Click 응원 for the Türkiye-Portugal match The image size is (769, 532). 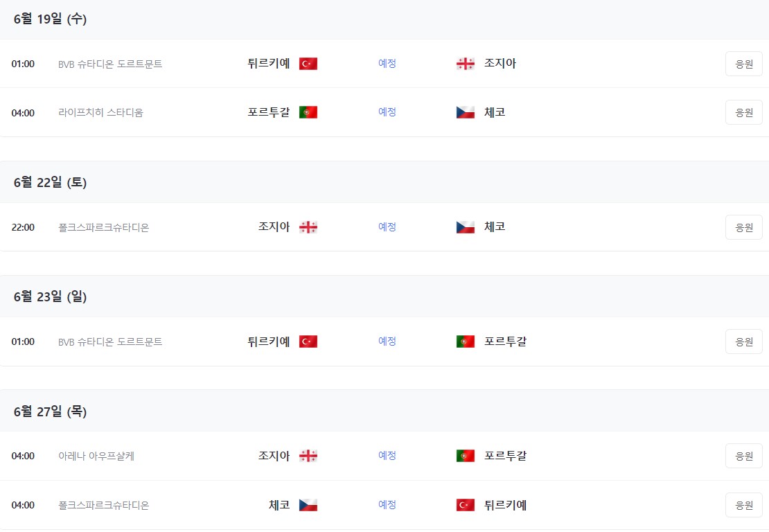coord(743,341)
